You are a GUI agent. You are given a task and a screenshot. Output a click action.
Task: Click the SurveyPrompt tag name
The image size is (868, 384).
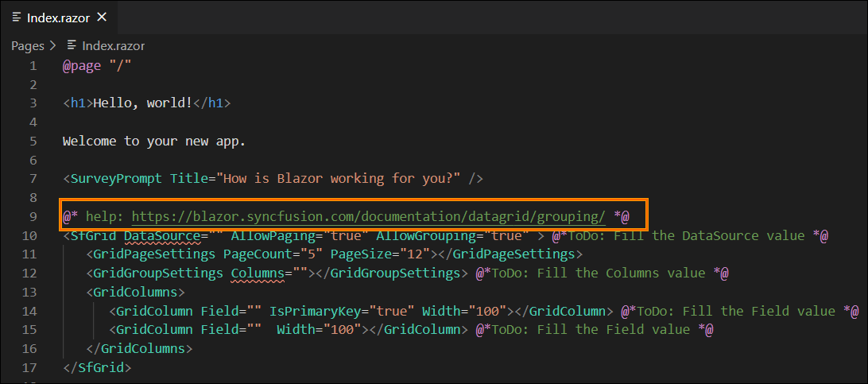116,179
